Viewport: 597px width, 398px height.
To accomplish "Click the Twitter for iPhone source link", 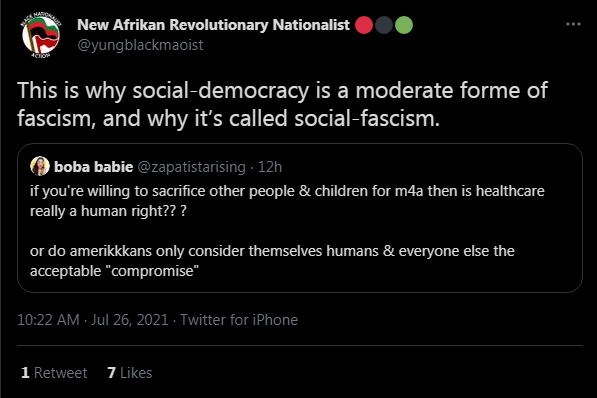I will coord(239,320).
